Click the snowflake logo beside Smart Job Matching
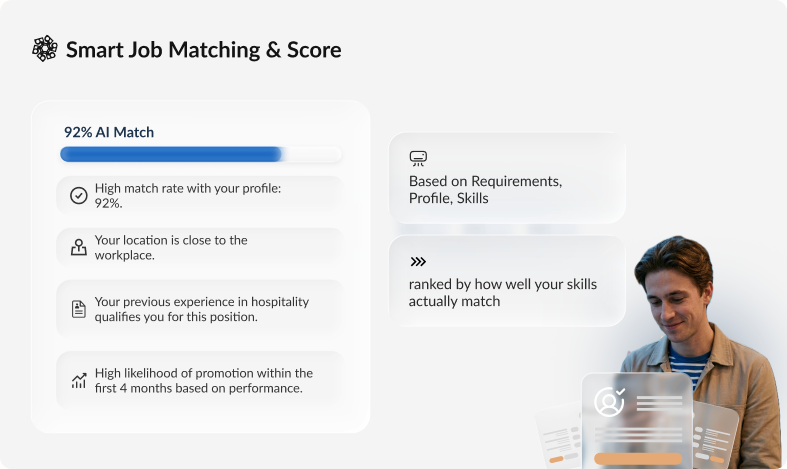Screen dimensions: 787x469 coord(45,49)
